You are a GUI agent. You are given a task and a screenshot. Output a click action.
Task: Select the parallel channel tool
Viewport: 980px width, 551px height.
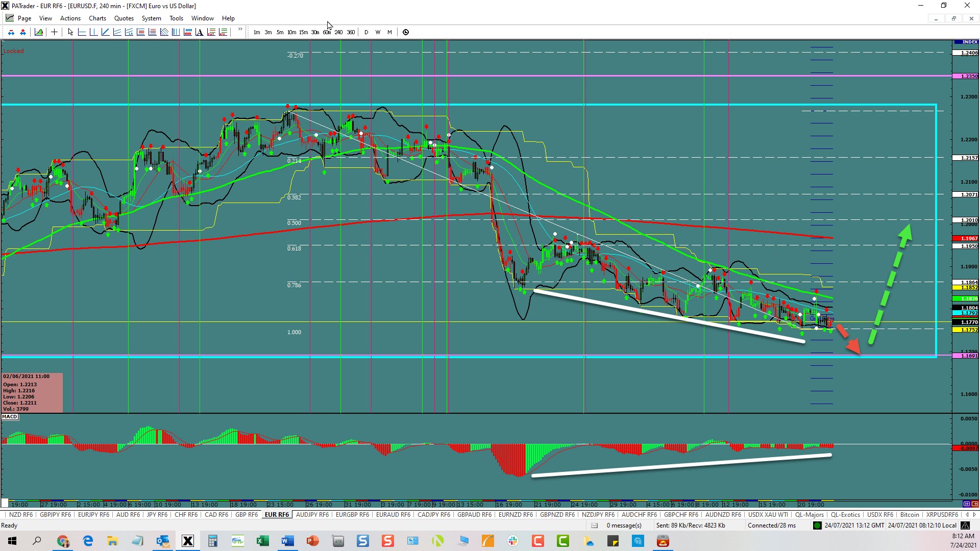pyautogui.click(x=117, y=32)
